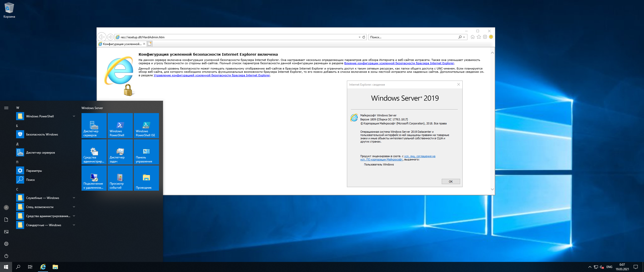Open Управление конфигурацией усиленной безопасности link
644x272 pixels.
pos(212,75)
